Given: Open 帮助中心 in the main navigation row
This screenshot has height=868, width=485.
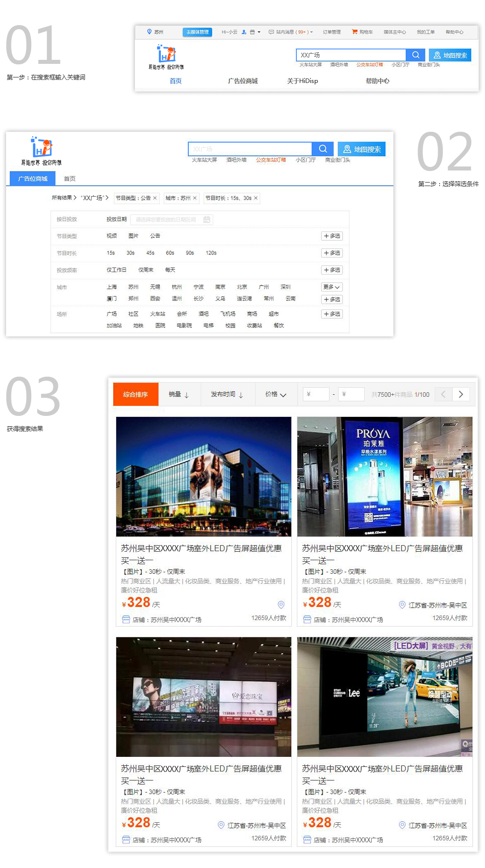Looking at the screenshot, I should (377, 81).
